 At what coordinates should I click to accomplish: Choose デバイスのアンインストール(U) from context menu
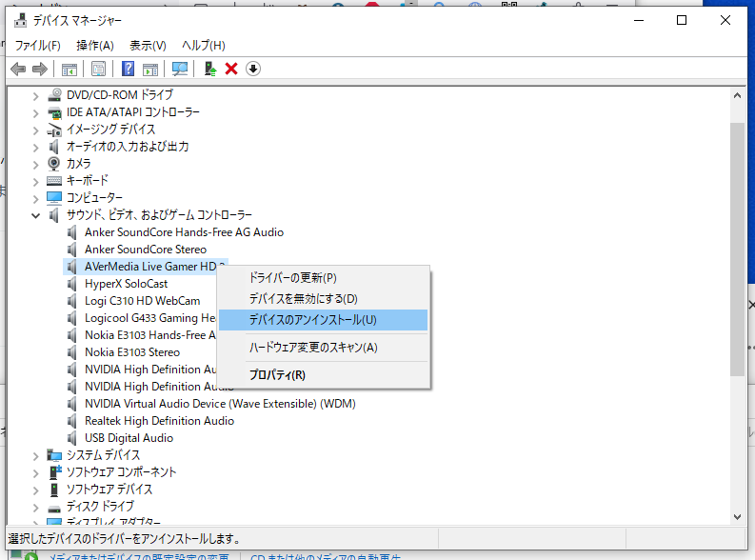point(312,320)
